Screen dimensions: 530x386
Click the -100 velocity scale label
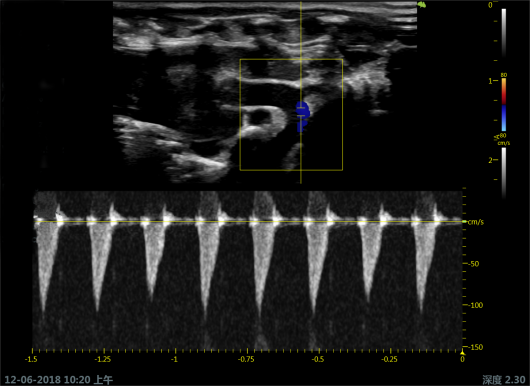pos(475,305)
